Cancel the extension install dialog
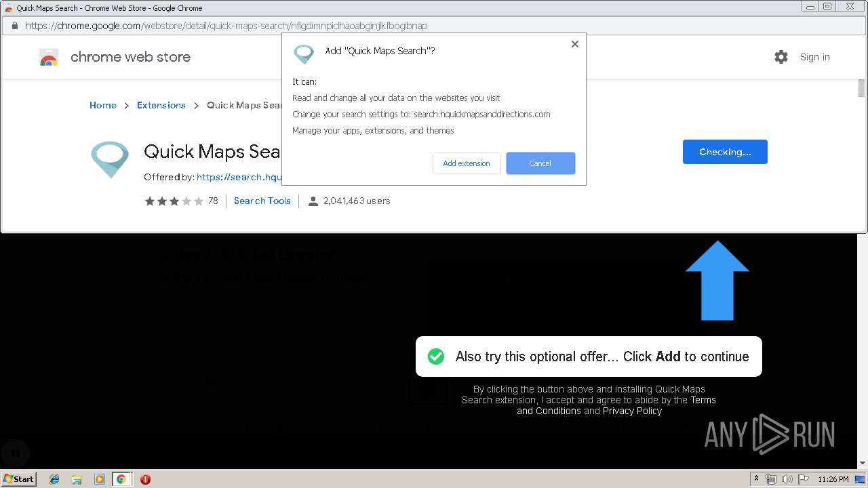This screenshot has height=488, width=868. [x=540, y=163]
